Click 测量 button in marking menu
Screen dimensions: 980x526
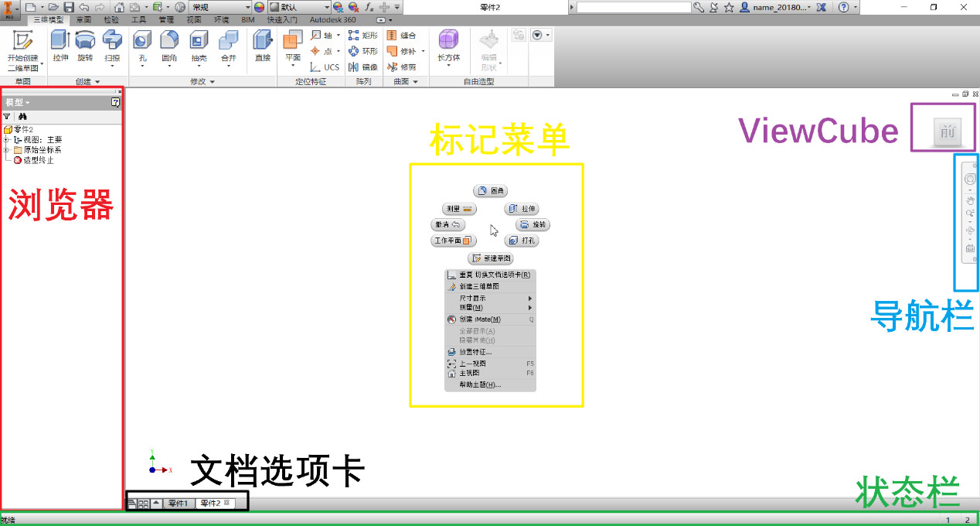pos(459,209)
